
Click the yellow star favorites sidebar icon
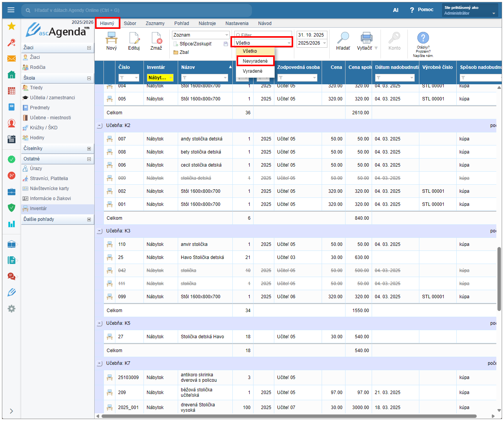12,26
